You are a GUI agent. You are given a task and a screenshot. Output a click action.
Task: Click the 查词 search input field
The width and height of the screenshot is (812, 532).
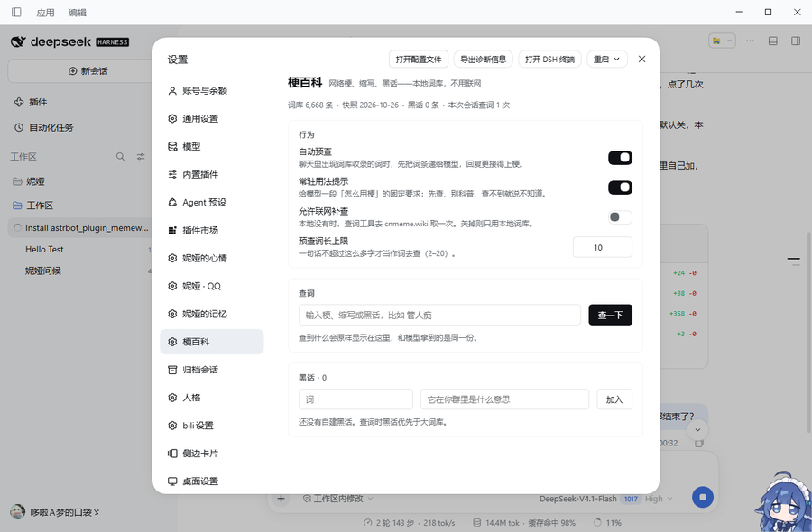coord(439,315)
